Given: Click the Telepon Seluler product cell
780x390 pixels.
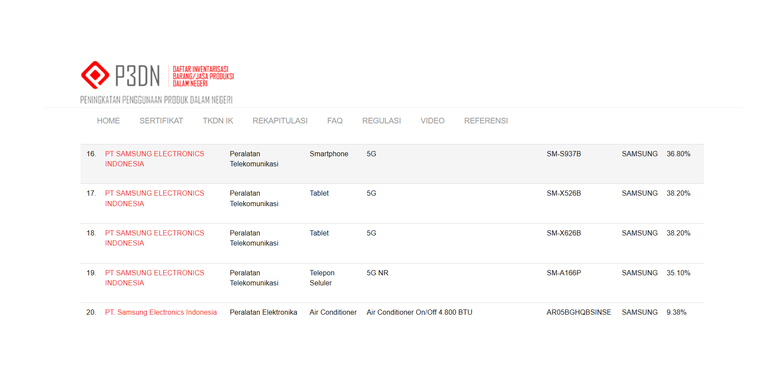Looking at the screenshot, I should (322, 278).
